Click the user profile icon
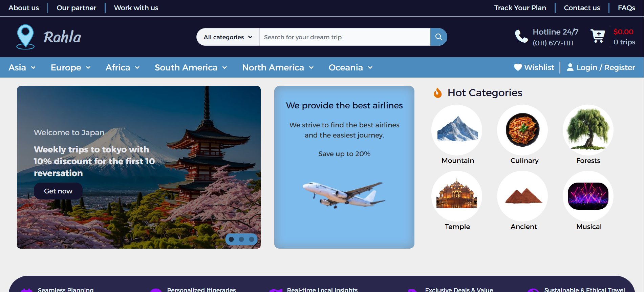644x292 pixels. pos(570,67)
